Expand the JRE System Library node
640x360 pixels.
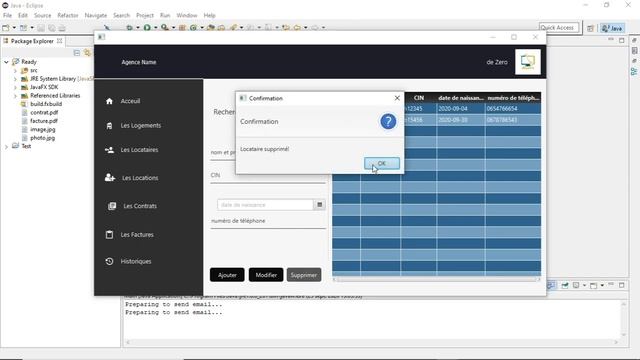click(x=15, y=79)
